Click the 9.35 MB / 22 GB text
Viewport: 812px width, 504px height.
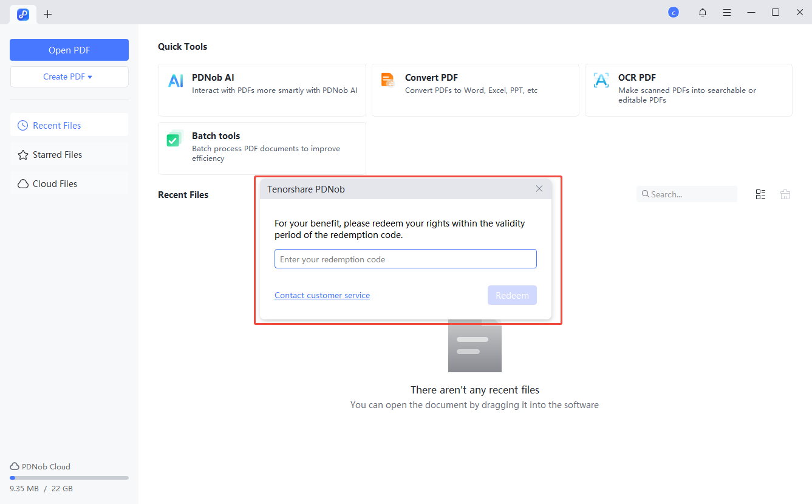tap(41, 488)
